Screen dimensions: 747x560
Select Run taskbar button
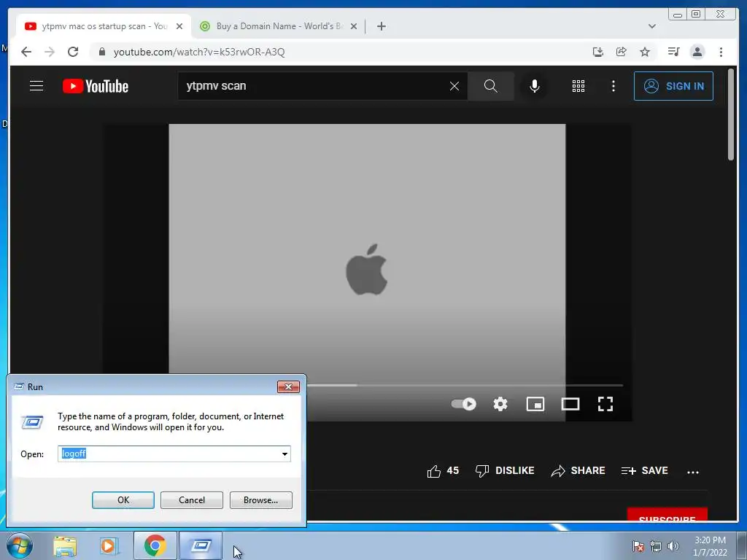pos(201,545)
